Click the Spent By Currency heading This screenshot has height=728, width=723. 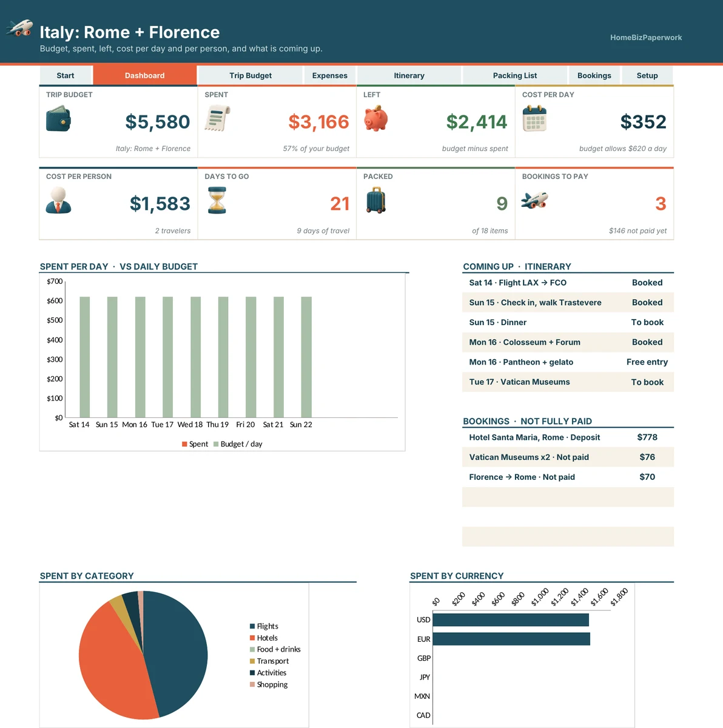[457, 576]
